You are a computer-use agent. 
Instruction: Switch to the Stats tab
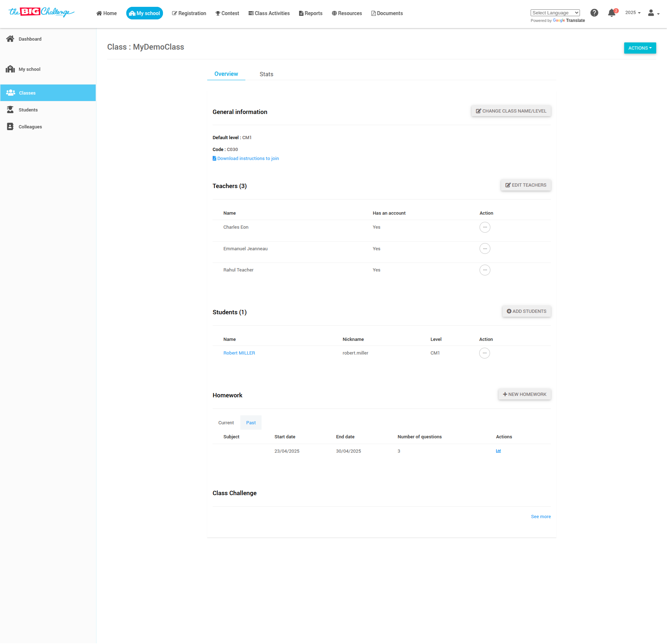click(x=267, y=74)
